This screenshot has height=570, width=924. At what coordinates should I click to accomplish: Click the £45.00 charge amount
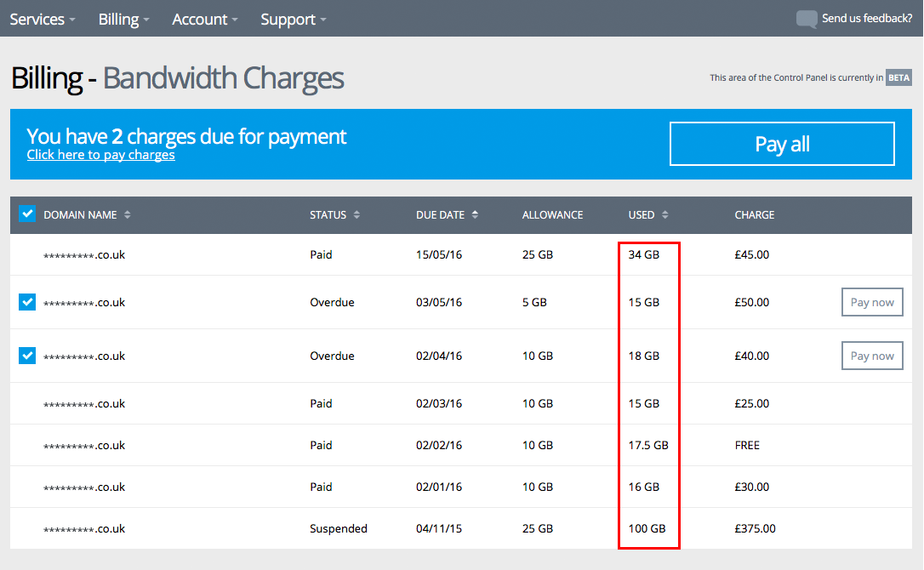point(752,254)
